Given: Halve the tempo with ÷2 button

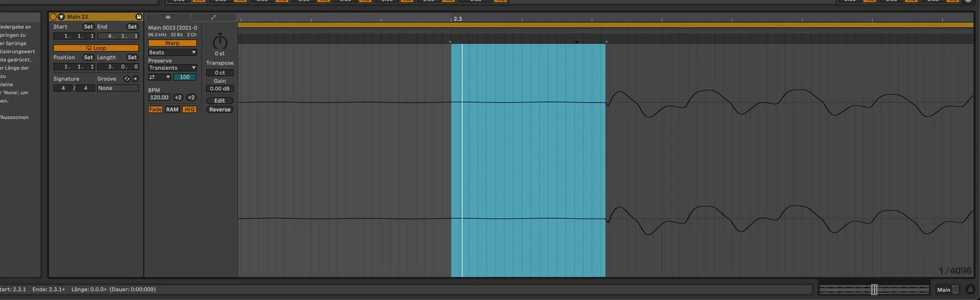Looking at the screenshot, I should [x=178, y=97].
